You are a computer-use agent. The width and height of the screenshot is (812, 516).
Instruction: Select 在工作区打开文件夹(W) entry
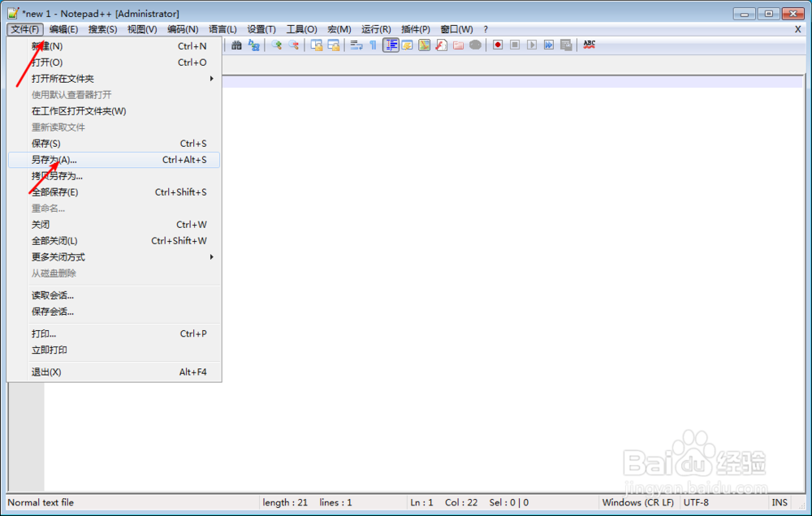(x=114, y=111)
